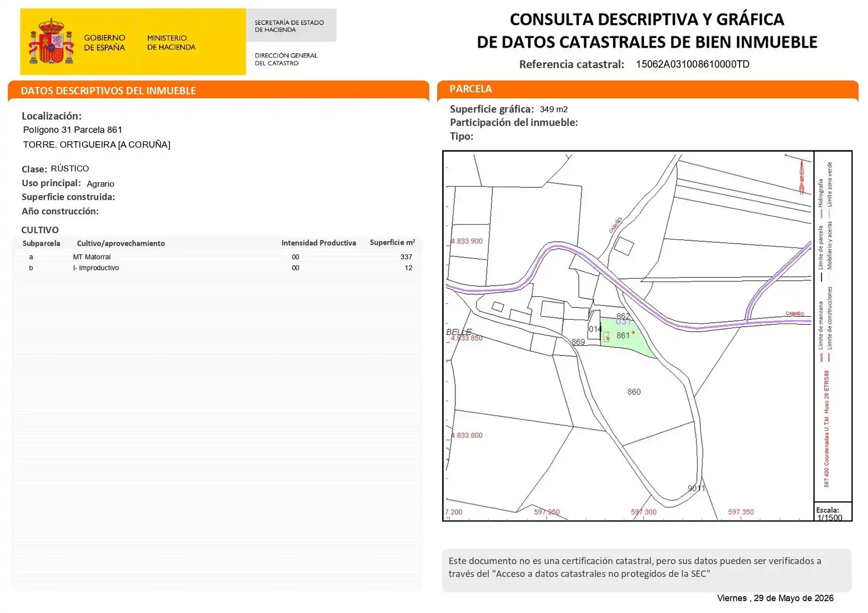Click the "Subparcela" column header
This screenshot has height=613, width=868.
[41, 243]
